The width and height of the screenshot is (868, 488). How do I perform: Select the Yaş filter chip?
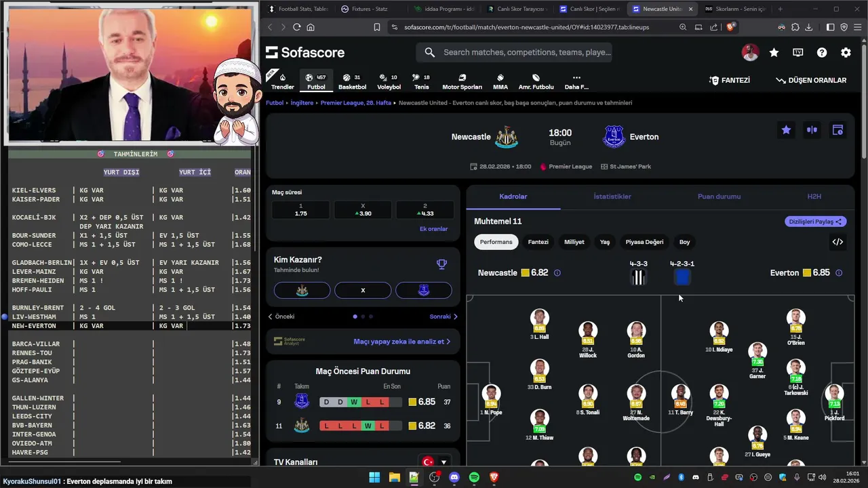click(x=605, y=242)
